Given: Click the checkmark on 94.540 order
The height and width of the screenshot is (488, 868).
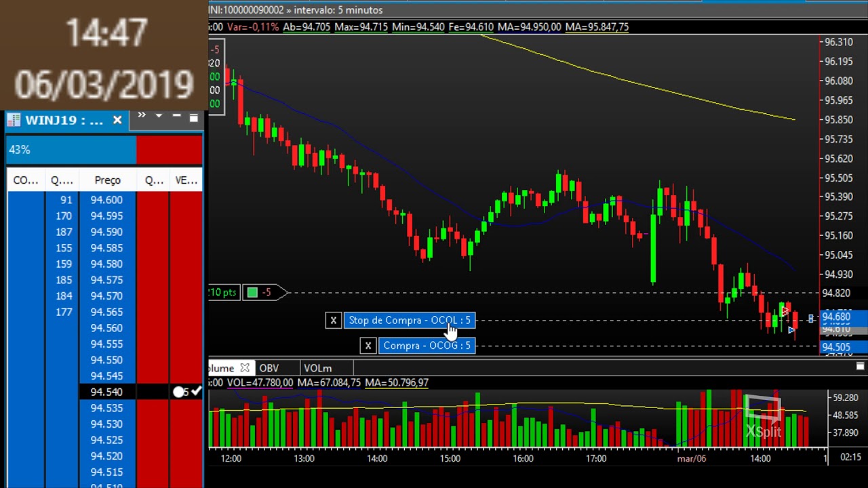Looking at the screenshot, I should 196,391.
